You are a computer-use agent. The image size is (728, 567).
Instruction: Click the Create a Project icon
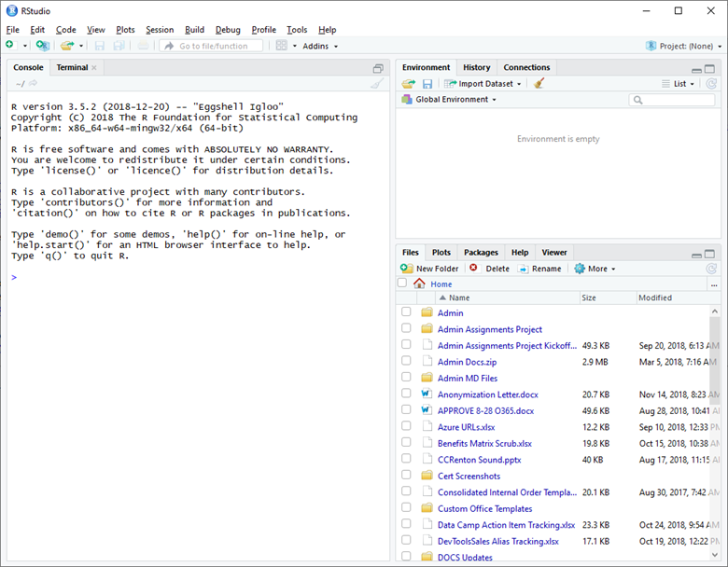tap(42, 46)
